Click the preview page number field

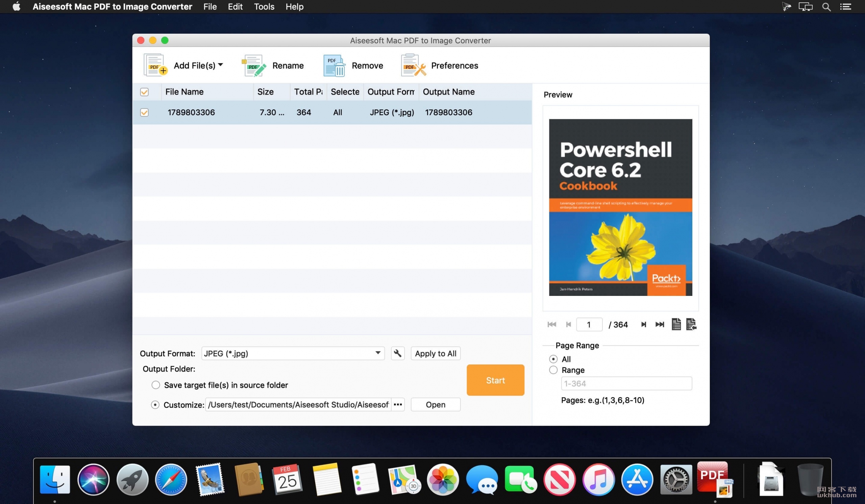pos(589,325)
